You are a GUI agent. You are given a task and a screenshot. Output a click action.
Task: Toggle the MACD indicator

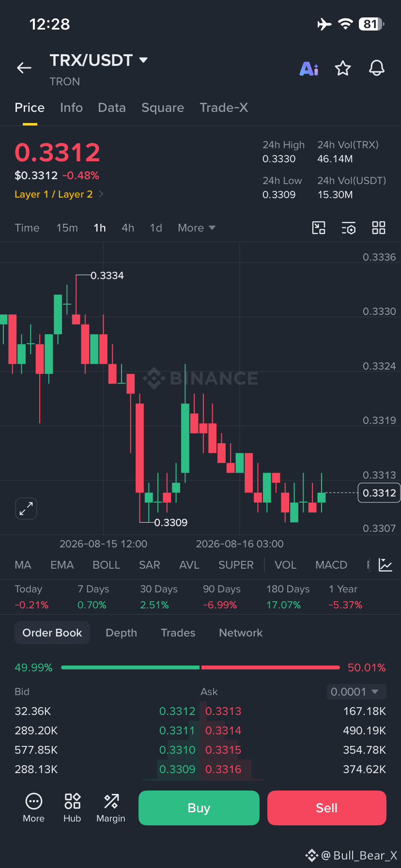tap(331, 565)
